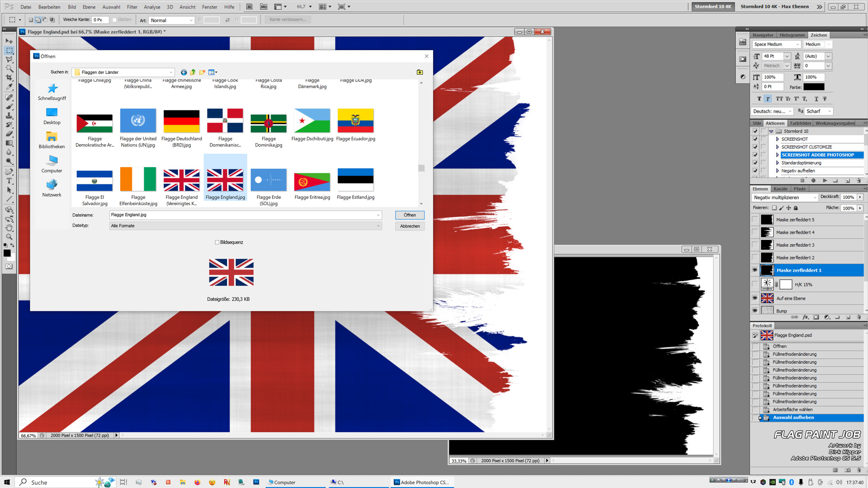Select the Zoom tool in toolbox

point(9,237)
